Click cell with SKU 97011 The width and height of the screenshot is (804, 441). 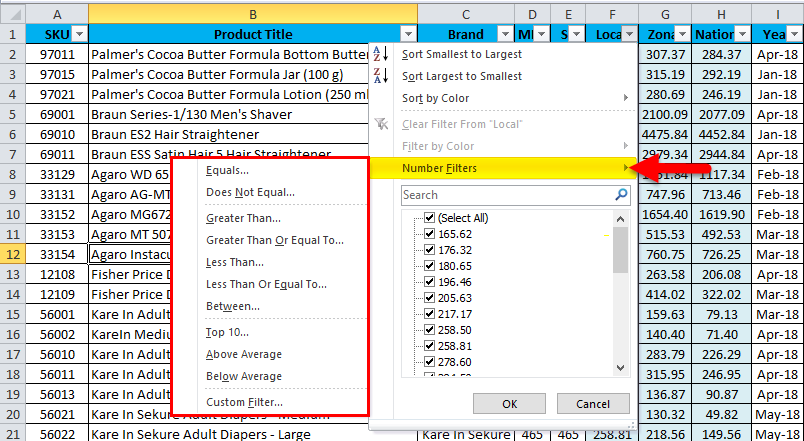tap(57, 54)
